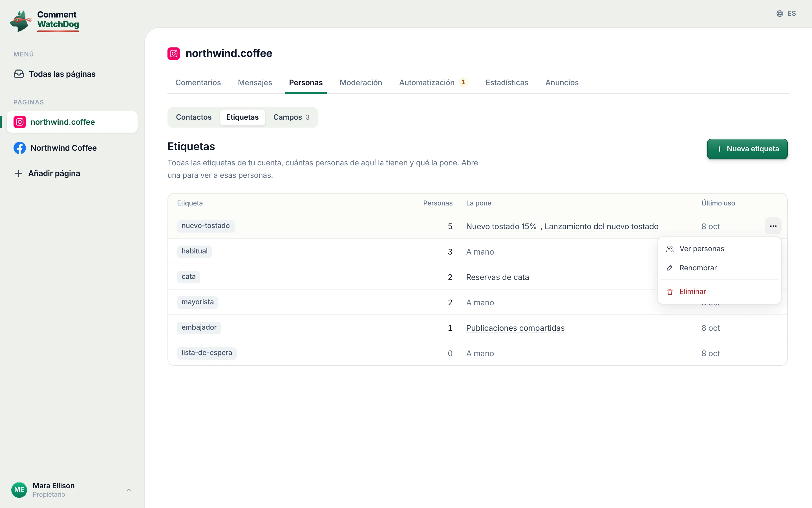
Task: Click the mayorista tag chip
Action: 197,302
